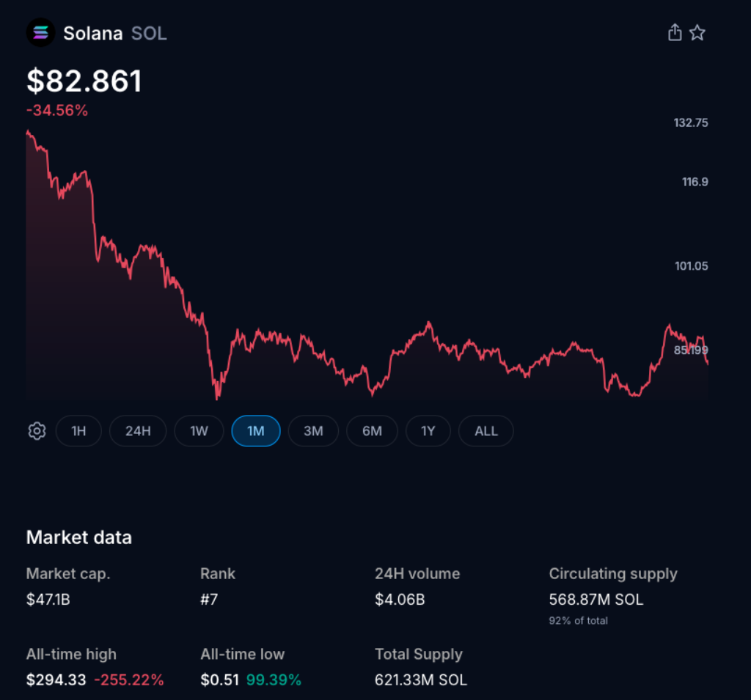The width and height of the screenshot is (751, 700).
Task: Click the 92% of total supply label
Action: (576, 620)
